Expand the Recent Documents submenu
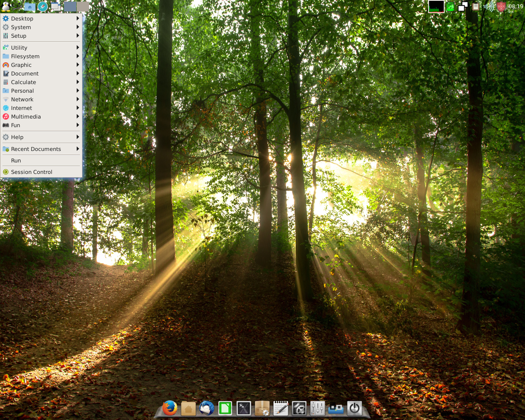The height and width of the screenshot is (420, 525). [x=41, y=149]
